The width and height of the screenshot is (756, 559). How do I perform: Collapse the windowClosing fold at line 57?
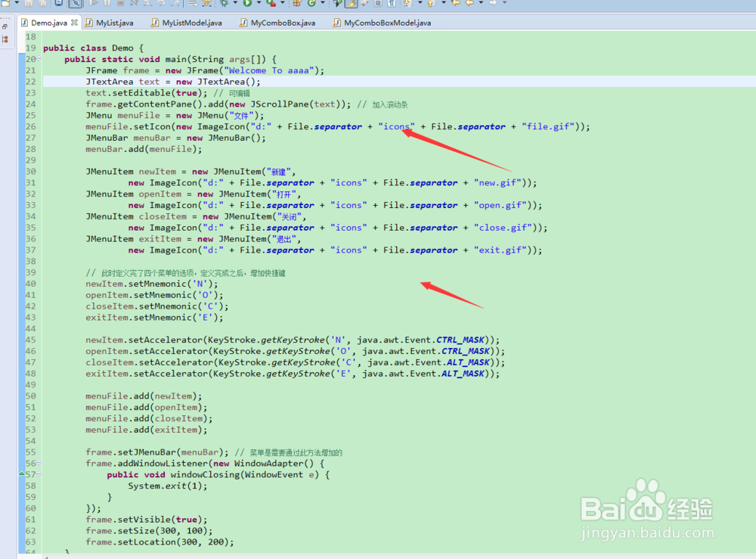[39, 474]
